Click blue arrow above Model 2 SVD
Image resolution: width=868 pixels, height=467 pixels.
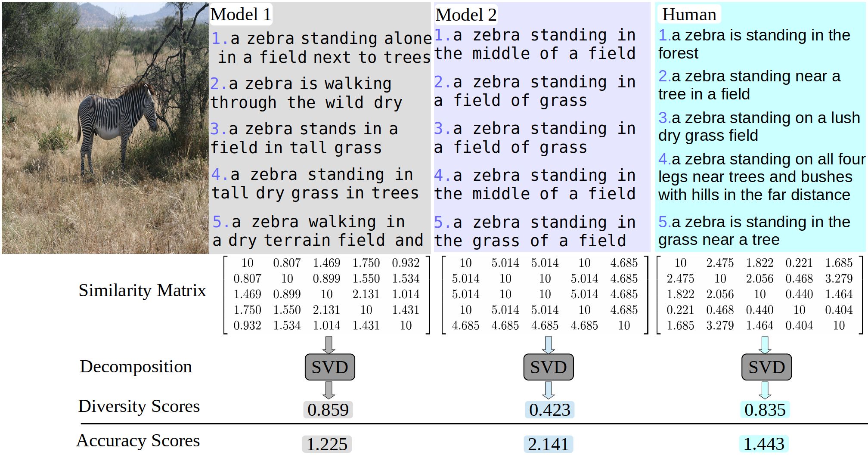click(x=549, y=345)
